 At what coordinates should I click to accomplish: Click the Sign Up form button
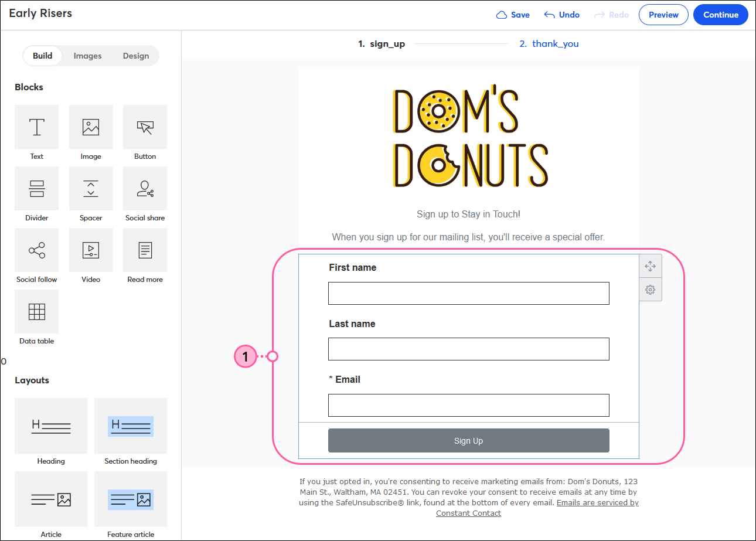(x=469, y=441)
